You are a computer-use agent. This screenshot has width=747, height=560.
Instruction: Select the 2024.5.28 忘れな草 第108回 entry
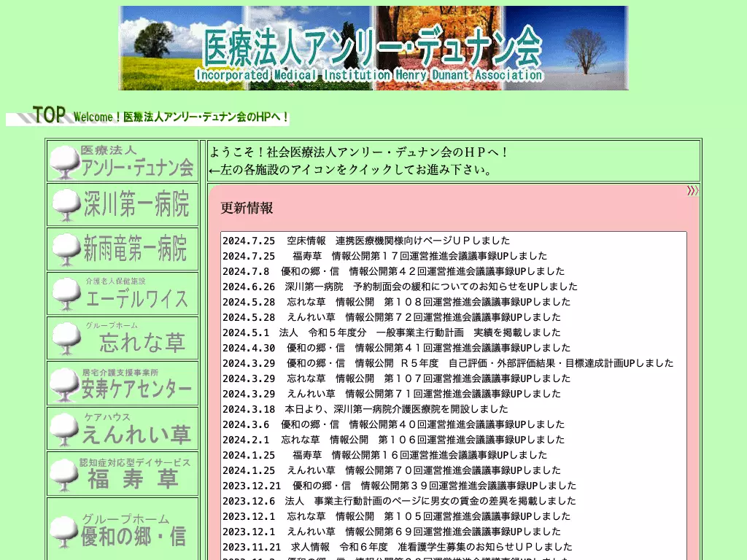pyautogui.click(x=396, y=302)
